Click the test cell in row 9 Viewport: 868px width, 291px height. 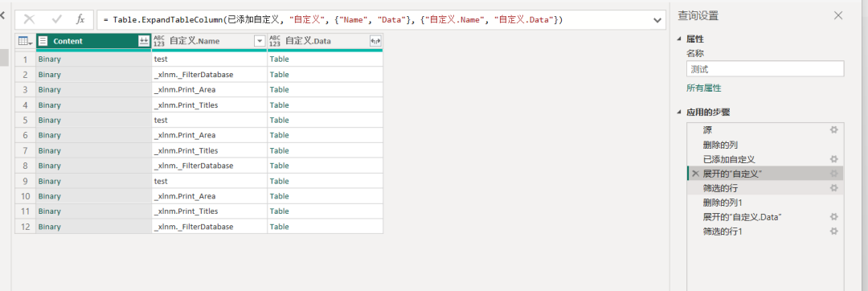pyautogui.click(x=209, y=181)
